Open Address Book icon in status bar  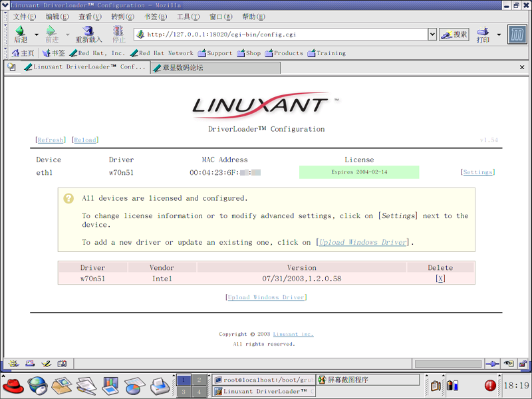coord(62,364)
